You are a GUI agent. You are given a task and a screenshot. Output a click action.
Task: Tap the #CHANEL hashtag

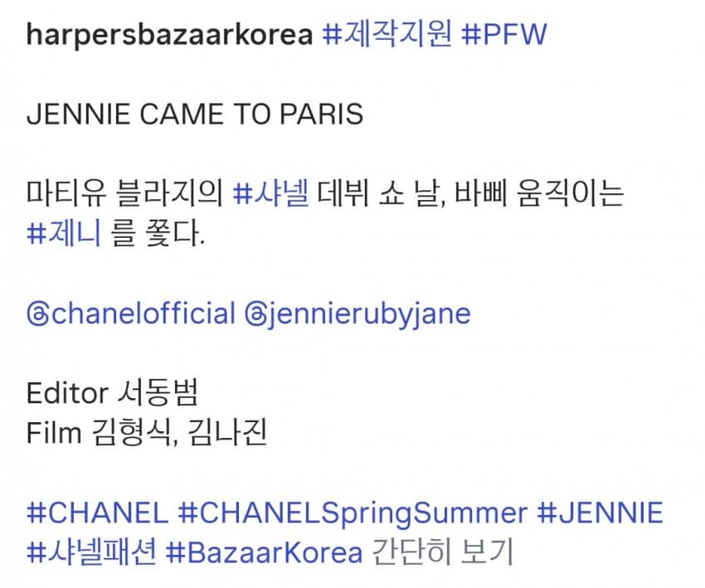coord(97,513)
